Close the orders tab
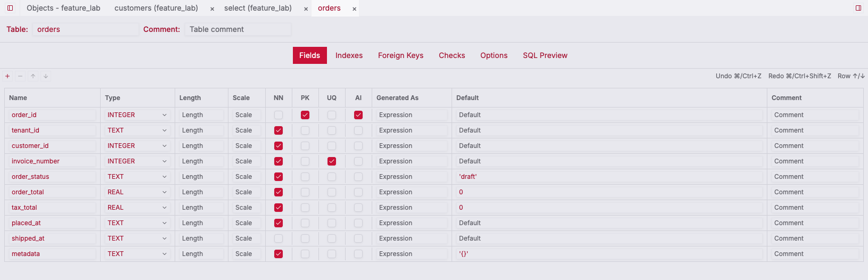868x280 pixels. tap(354, 9)
